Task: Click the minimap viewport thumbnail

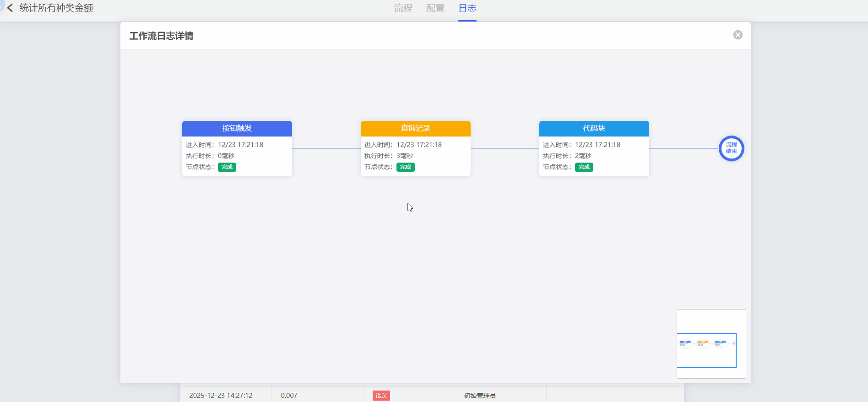Action: 706,350
